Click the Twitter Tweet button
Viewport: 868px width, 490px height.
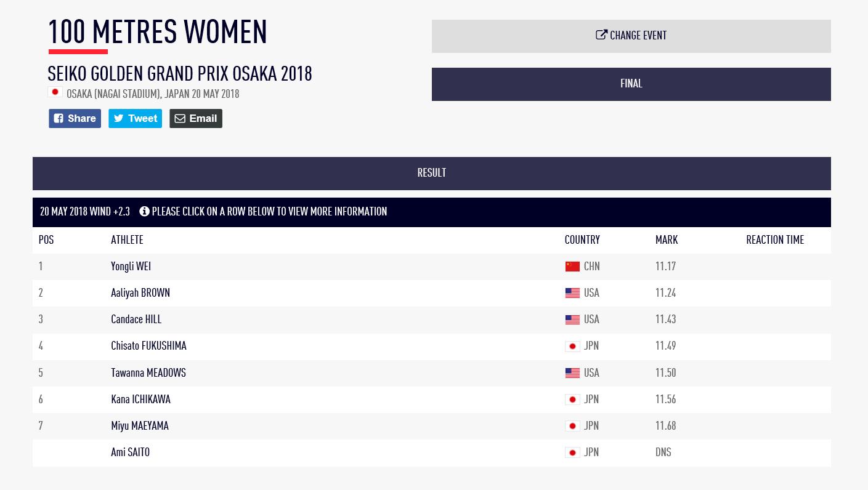[135, 118]
